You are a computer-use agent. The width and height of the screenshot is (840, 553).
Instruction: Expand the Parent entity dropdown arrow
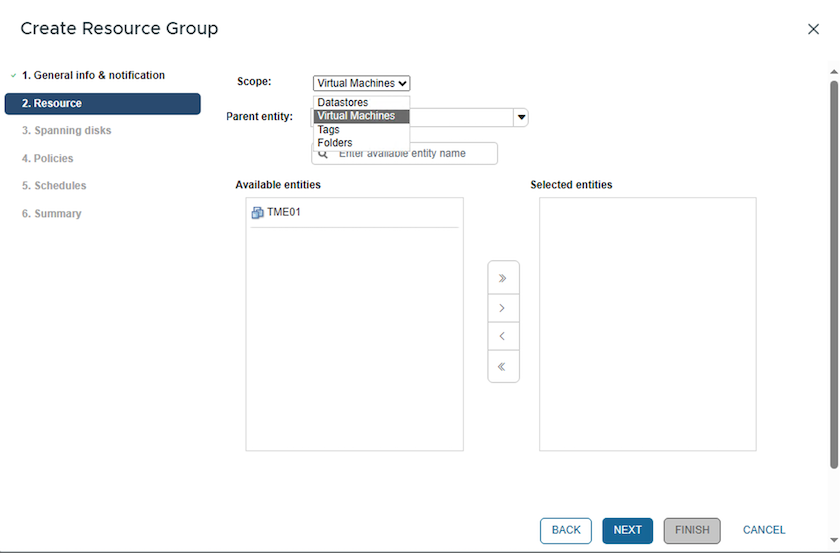click(521, 117)
